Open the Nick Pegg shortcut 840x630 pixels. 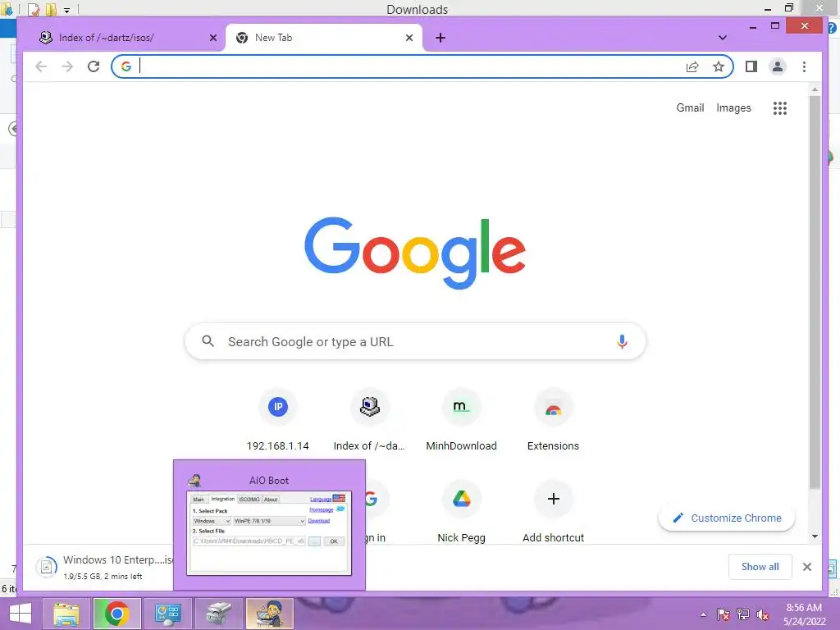[x=461, y=513]
